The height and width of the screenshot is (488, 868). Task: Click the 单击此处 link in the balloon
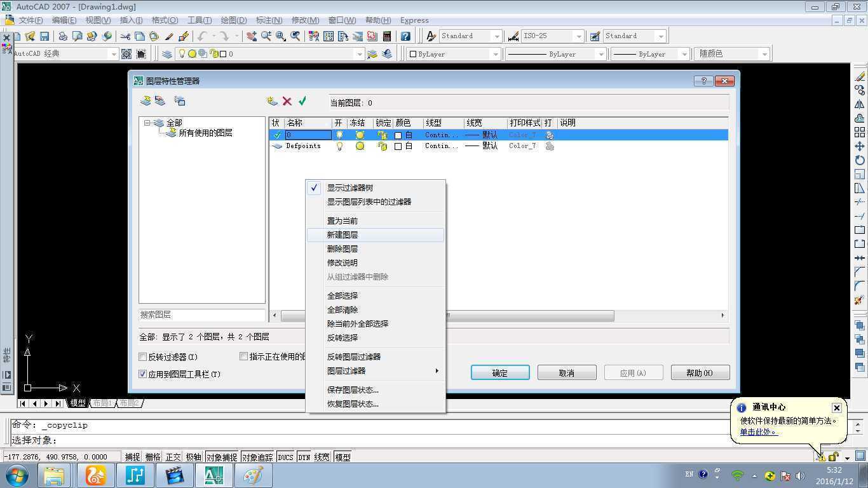[x=758, y=432]
